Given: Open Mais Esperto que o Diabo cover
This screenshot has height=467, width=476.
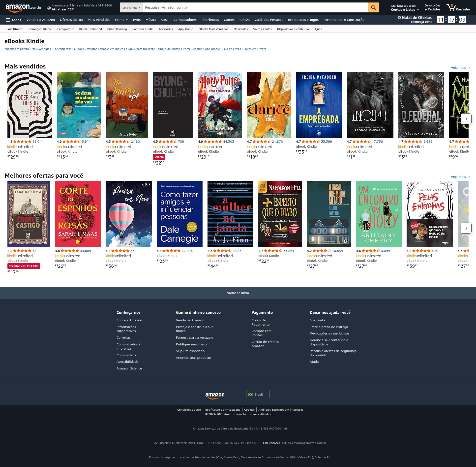Looking at the screenshot, I should [x=280, y=214].
